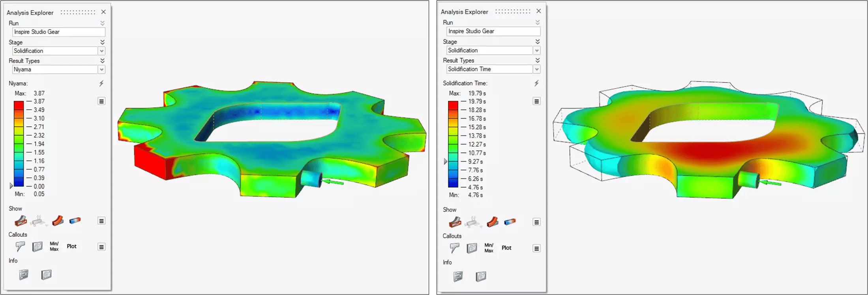Collapse the Run section in right panel
Image resolution: width=868 pixels, height=295 pixels.
(x=537, y=22)
